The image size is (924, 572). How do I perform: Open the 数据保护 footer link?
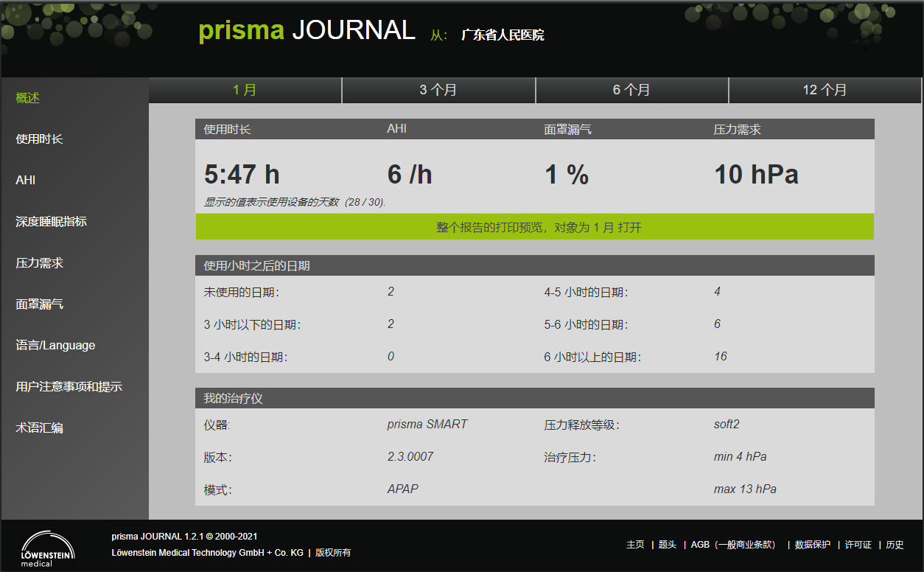tap(813, 545)
